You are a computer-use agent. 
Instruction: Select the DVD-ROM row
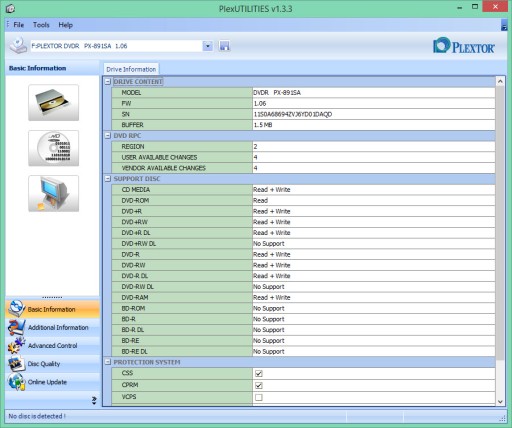click(303, 200)
